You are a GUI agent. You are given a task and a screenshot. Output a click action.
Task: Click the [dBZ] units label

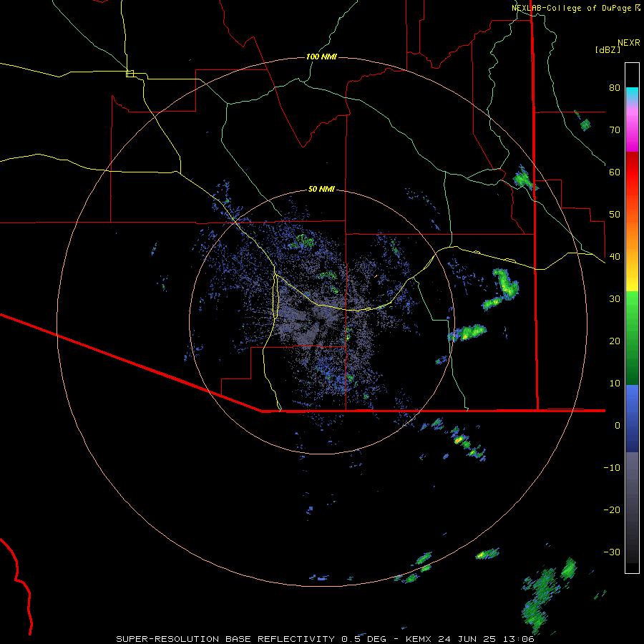click(608, 49)
